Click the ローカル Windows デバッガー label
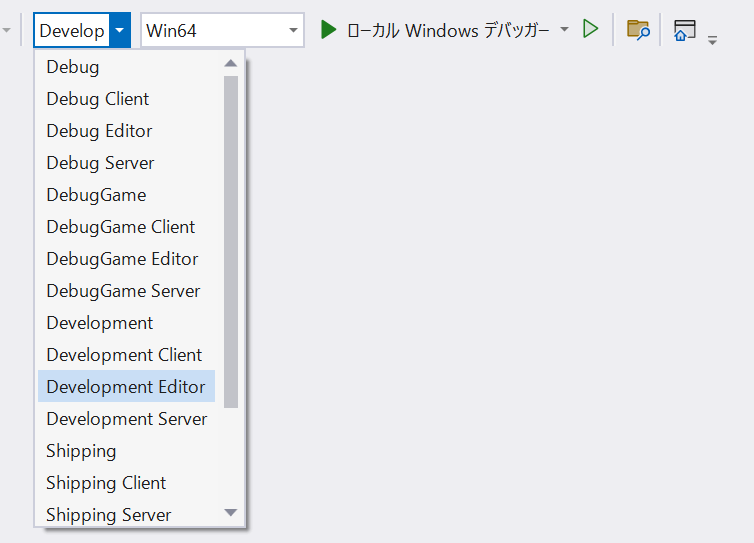The image size is (754, 543). 448,30
